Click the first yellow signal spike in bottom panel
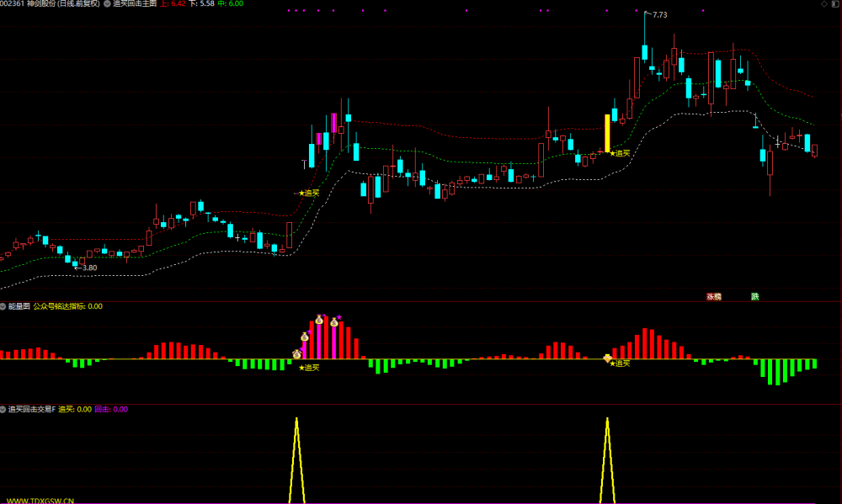This screenshot has width=842, height=504. pos(296,460)
